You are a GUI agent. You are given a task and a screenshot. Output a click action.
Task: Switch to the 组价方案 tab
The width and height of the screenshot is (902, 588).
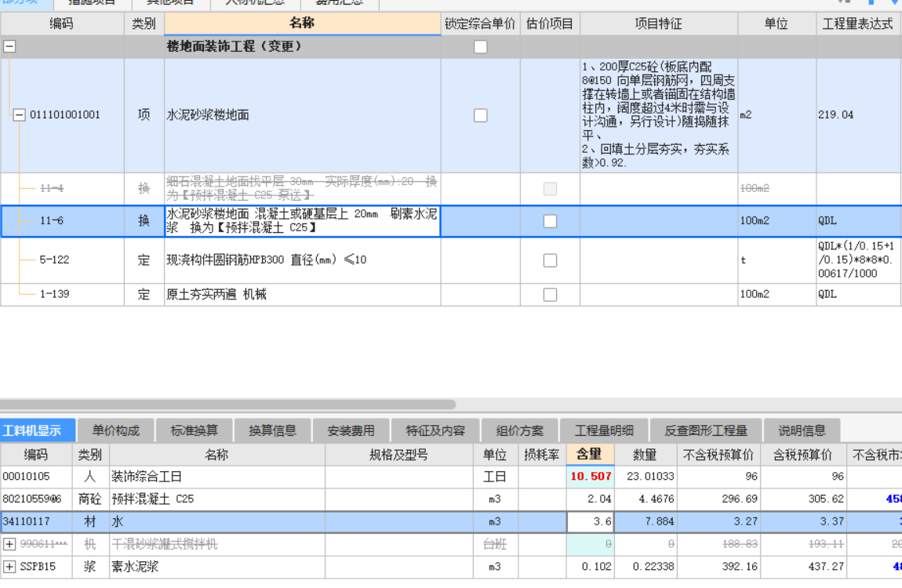522,430
